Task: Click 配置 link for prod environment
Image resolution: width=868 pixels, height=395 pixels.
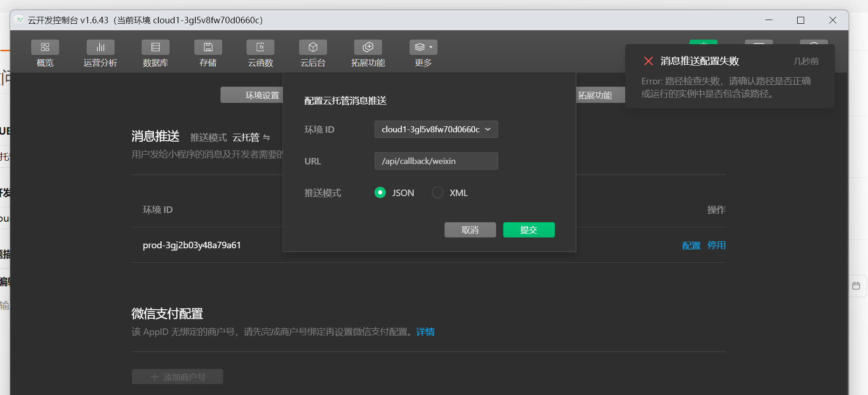Action: [x=691, y=245]
